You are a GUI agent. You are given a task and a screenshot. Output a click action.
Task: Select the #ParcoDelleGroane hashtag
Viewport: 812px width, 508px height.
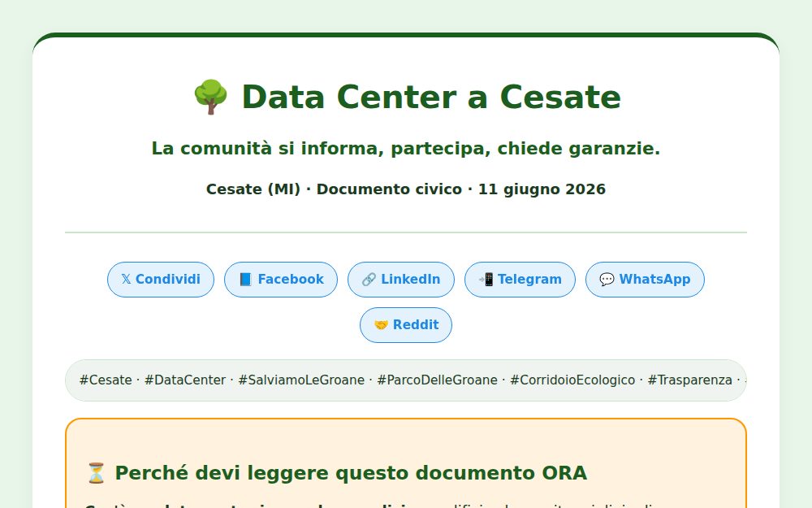[437, 380]
